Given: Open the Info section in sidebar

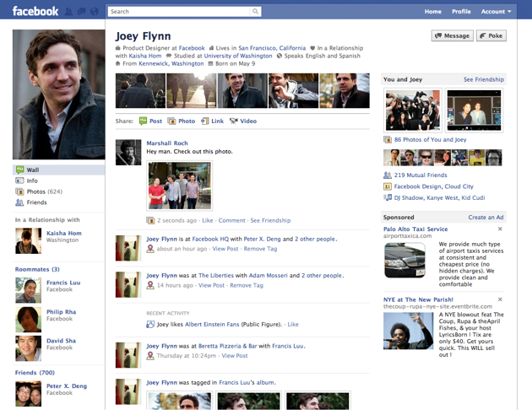Looking at the screenshot, I should (32, 181).
